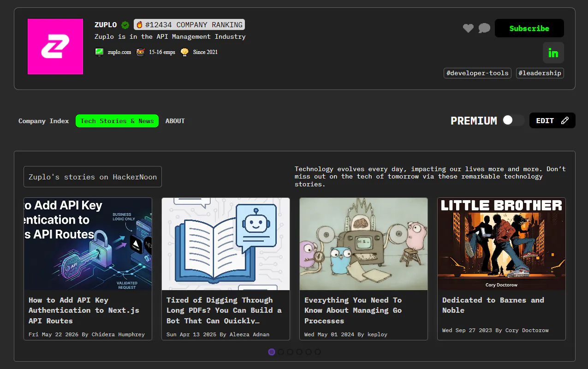This screenshot has width=588, height=369.
Task: Select the fourth carousel pagination dot
Action: [x=299, y=352]
